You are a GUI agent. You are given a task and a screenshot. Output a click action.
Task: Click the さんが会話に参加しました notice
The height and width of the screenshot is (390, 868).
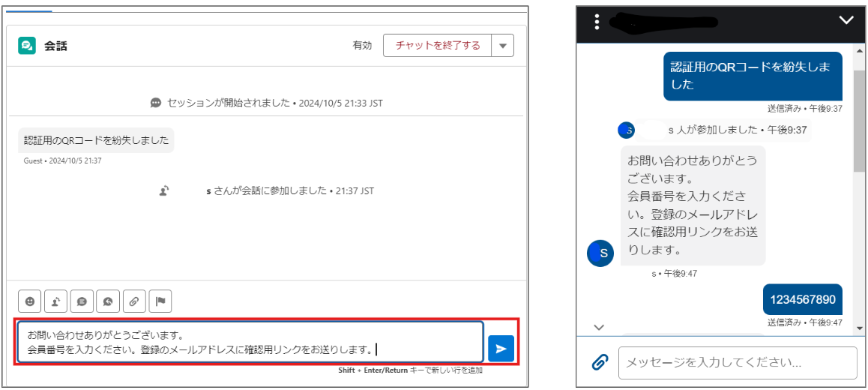coord(290,191)
